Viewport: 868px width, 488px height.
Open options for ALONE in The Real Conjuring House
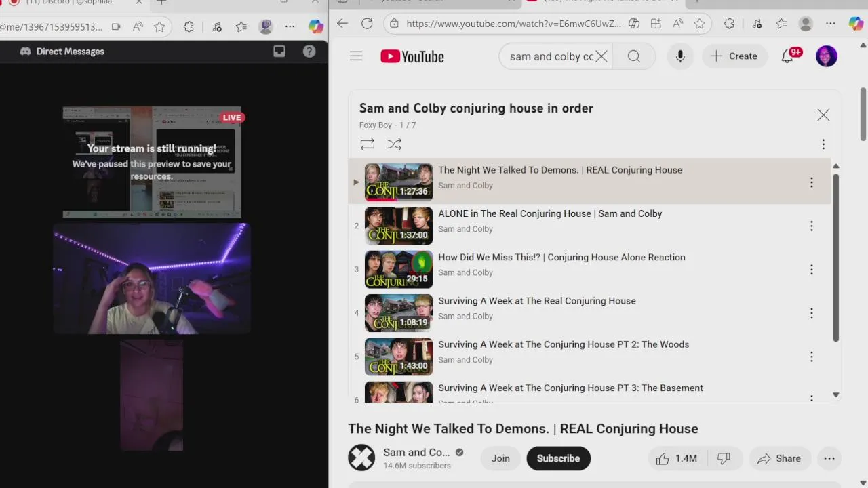tap(811, 226)
